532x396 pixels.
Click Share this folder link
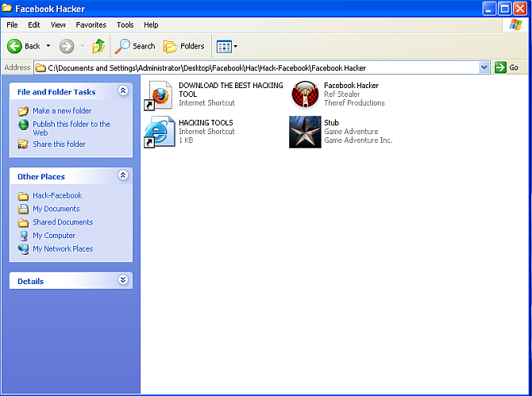click(x=59, y=144)
